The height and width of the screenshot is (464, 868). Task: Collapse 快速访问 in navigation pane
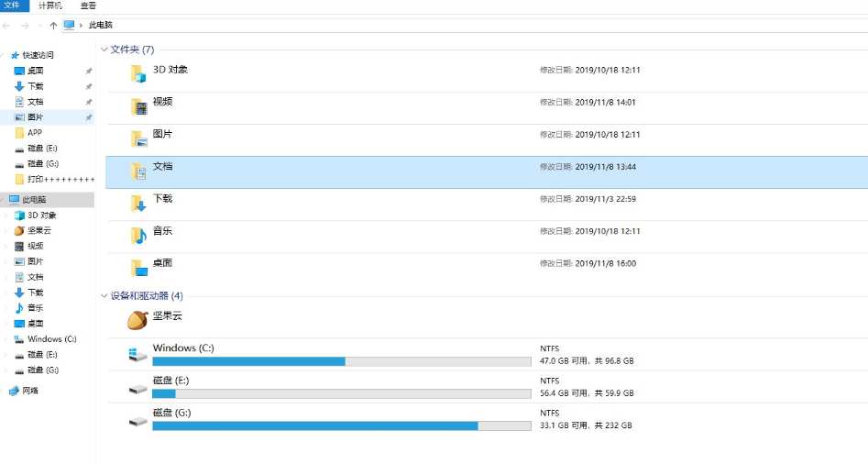point(5,55)
